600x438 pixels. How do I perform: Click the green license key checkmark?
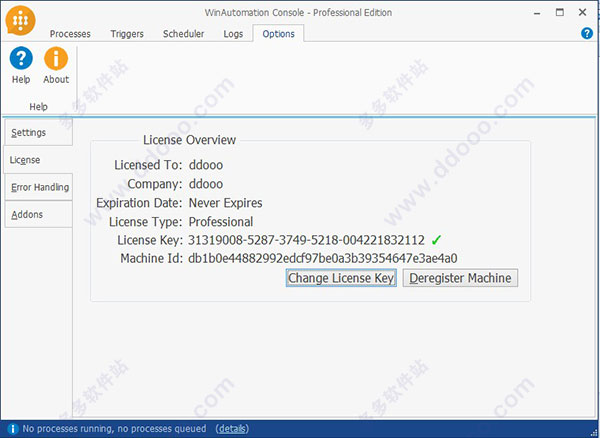(436, 240)
